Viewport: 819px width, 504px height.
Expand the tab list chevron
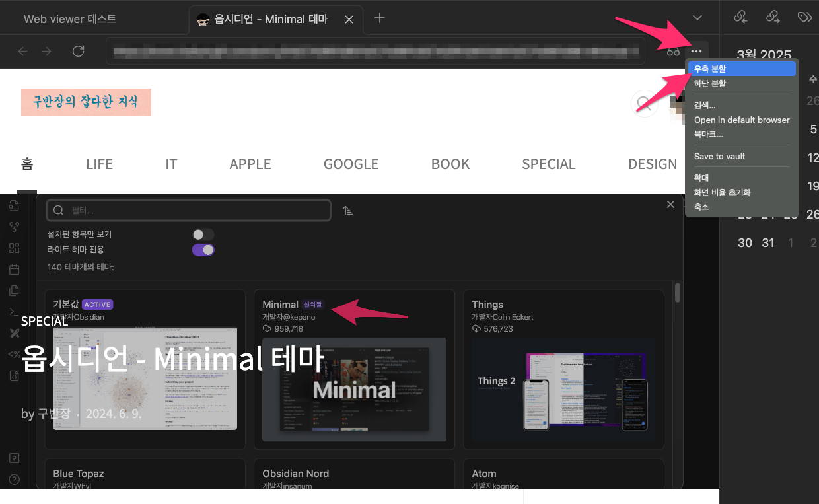(697, 18)
